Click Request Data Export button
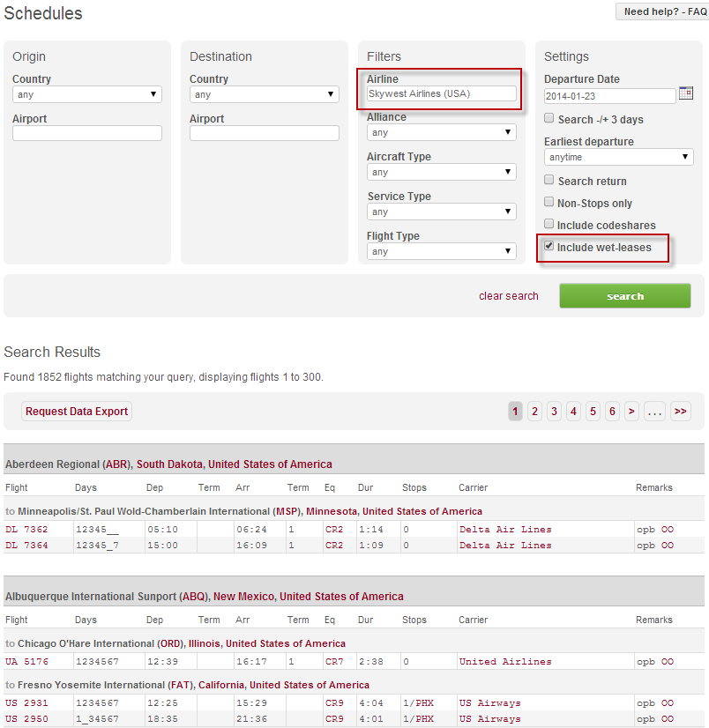This screenshot has width=709, height=728. (x=77, y=412)
